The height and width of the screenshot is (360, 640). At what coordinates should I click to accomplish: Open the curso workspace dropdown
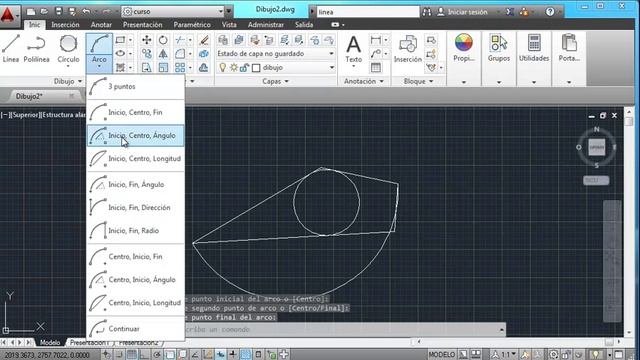[x=173, y=11]
